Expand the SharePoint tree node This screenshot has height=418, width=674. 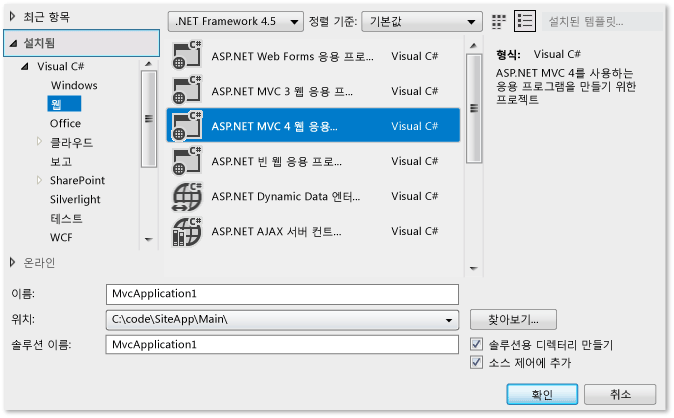point(39,180)
